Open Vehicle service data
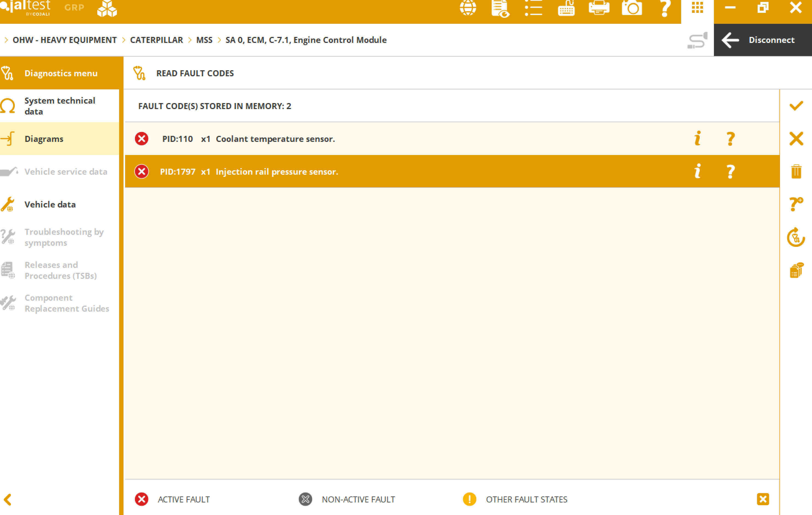Image resolution: width=812 pixels, height=515 pixels. [60, 171]
